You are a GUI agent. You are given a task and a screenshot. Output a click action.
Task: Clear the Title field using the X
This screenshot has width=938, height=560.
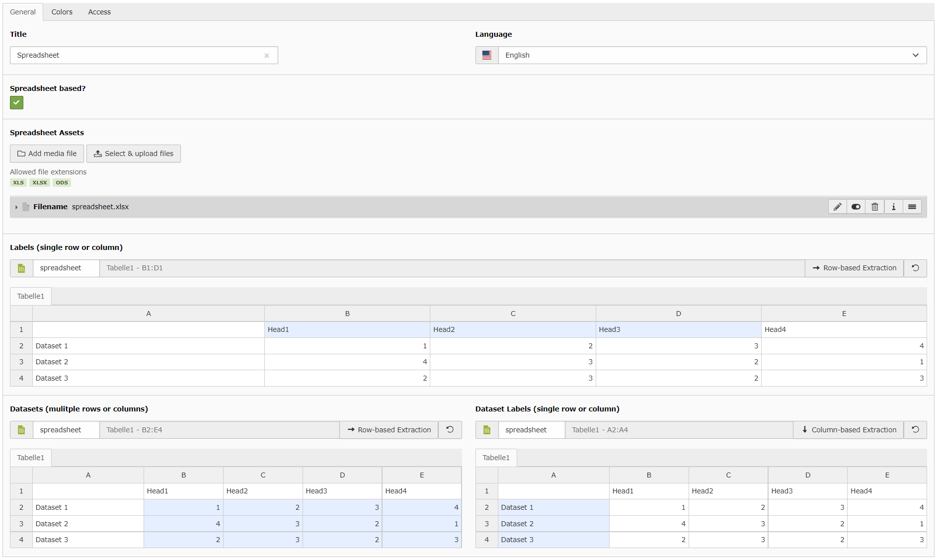coord(267,55)
